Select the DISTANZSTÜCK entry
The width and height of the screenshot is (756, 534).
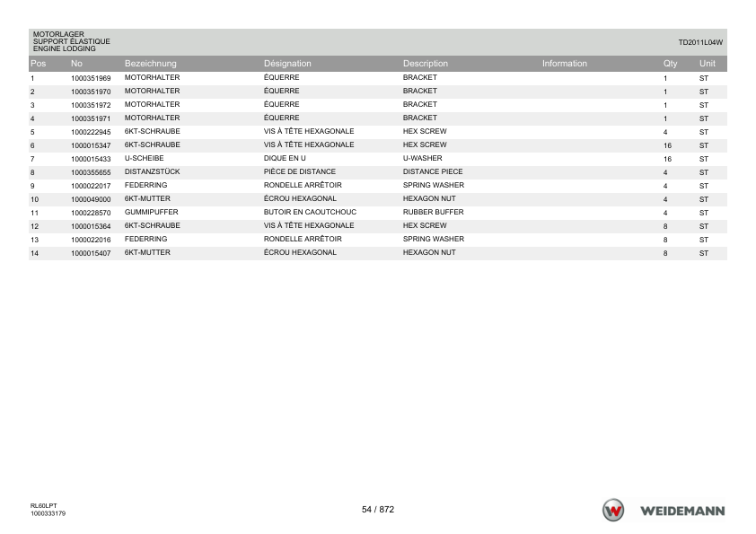(x=152, y=171)
